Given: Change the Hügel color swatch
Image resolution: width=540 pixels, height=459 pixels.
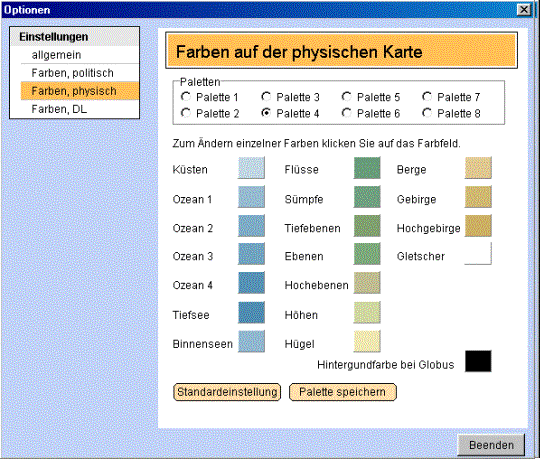Looking at the screenshot, I should pyautogui.click(x=367, y=342).
